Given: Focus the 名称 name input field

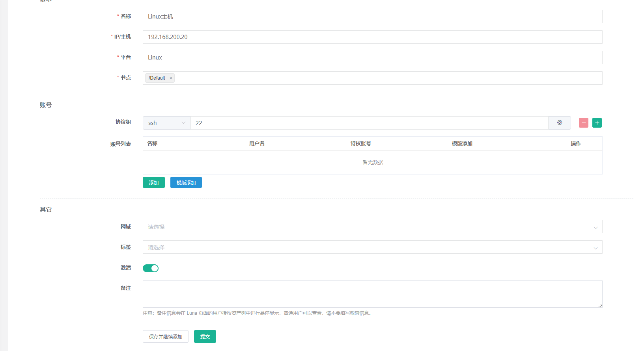Looking at the screenshot, I should pos(372,17).
